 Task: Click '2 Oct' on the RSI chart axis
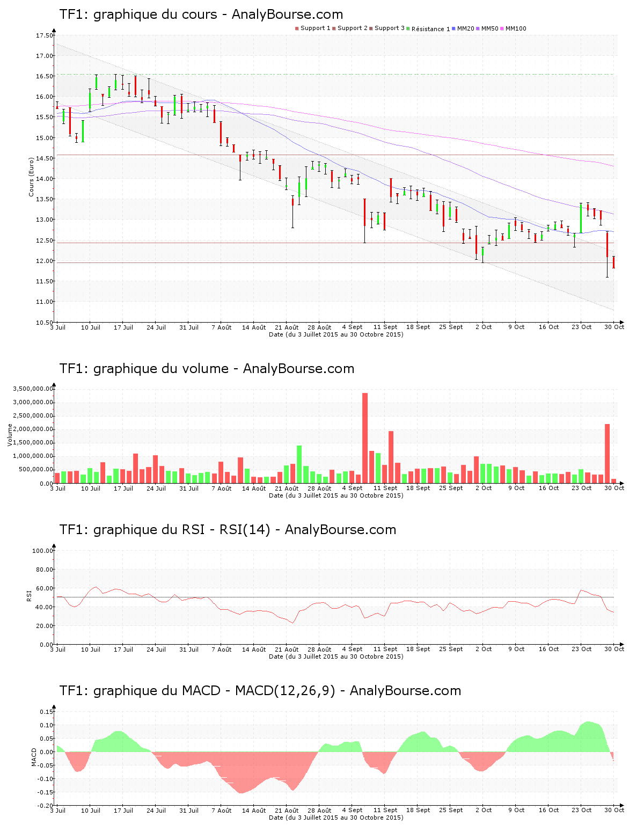[x=483, y=649]
